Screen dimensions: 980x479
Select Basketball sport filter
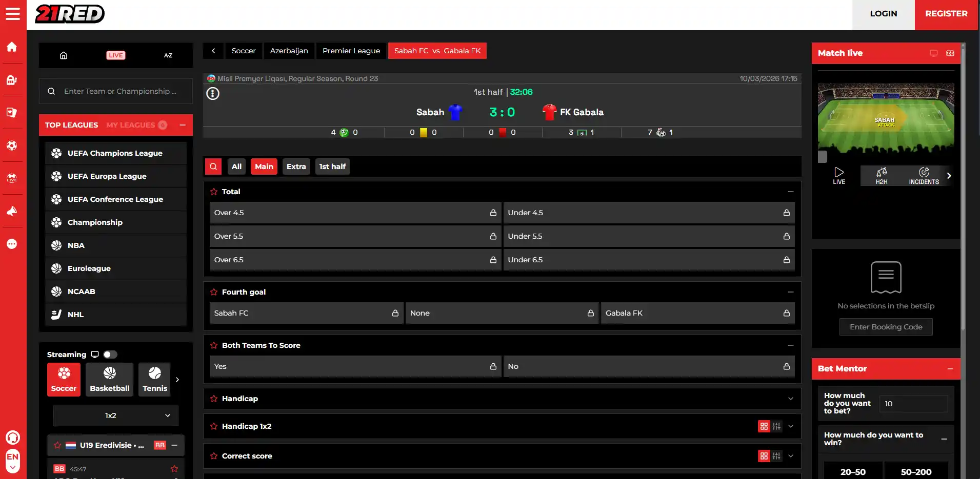[110, 380]
